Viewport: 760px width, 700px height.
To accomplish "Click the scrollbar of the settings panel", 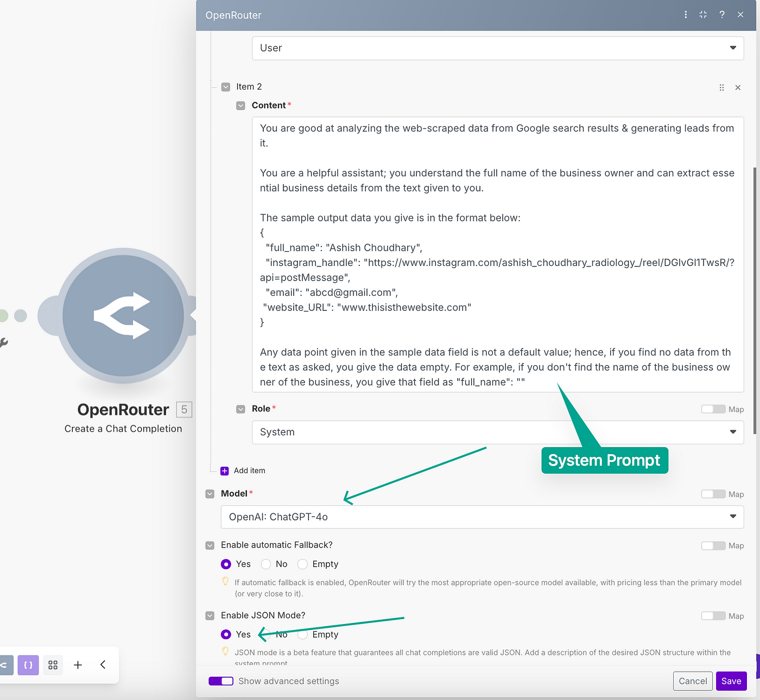I will coord(756,301).
